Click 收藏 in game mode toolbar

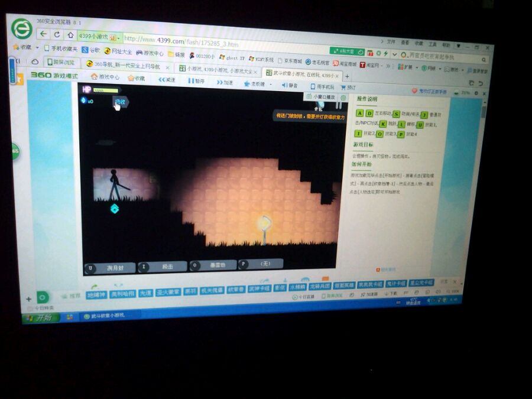coord(137,79)
